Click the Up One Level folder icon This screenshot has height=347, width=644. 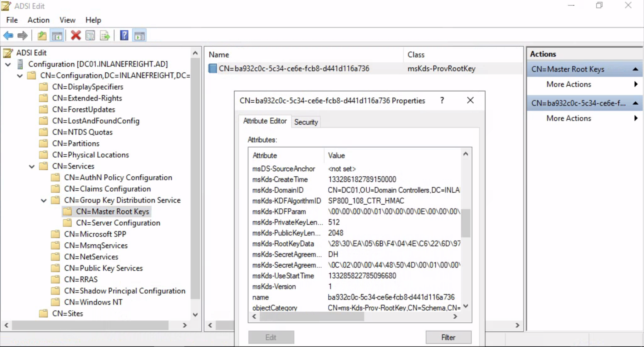42,36
